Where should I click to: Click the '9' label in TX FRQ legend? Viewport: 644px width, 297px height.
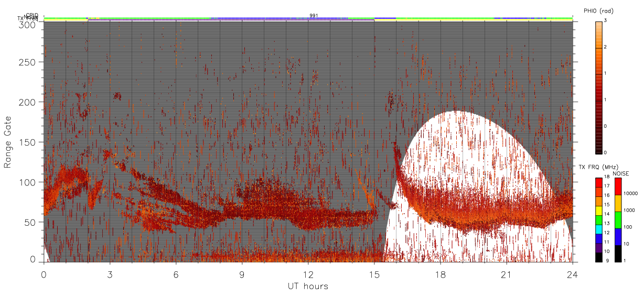608,261
